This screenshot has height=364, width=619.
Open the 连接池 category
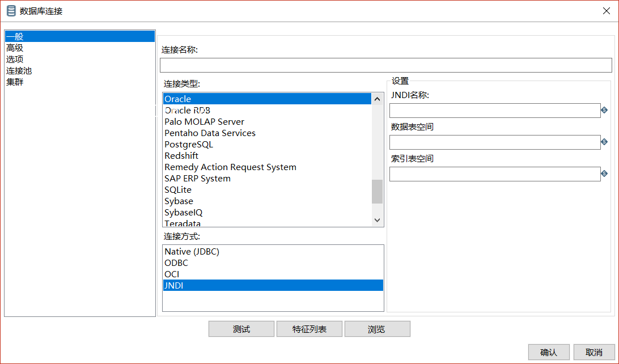click(x=80, y=71)
